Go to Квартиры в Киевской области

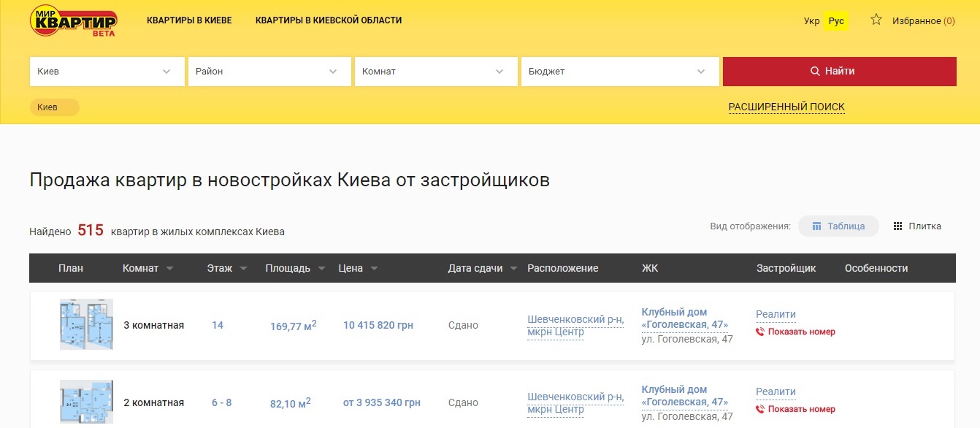[x=329, y=20]
